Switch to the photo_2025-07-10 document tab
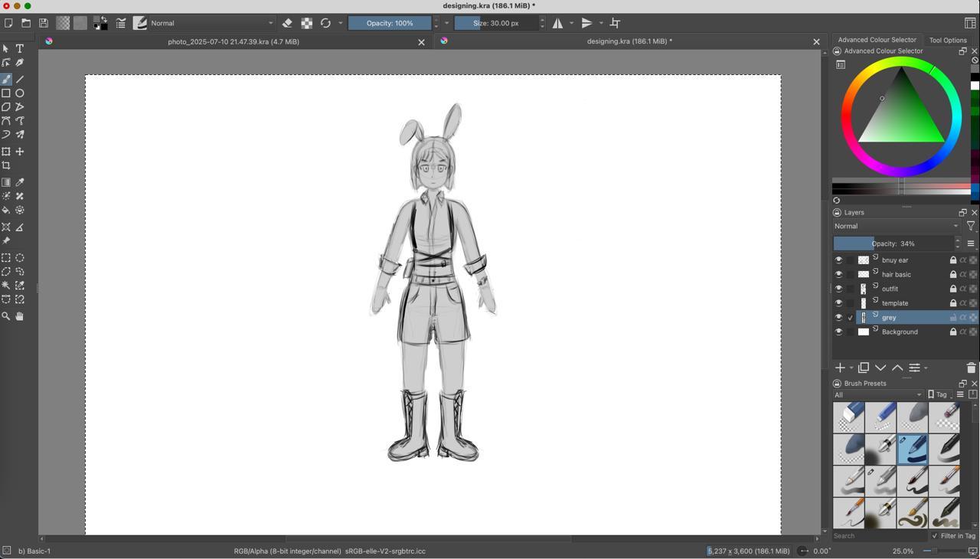This screenshot has width=980, height=559. [234, 42]
